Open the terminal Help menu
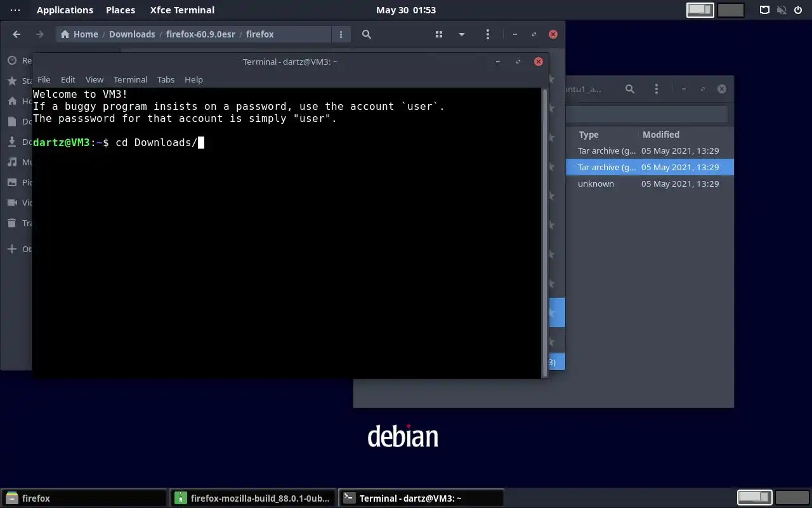Screen dimensions: 812x508 [193, 79]
